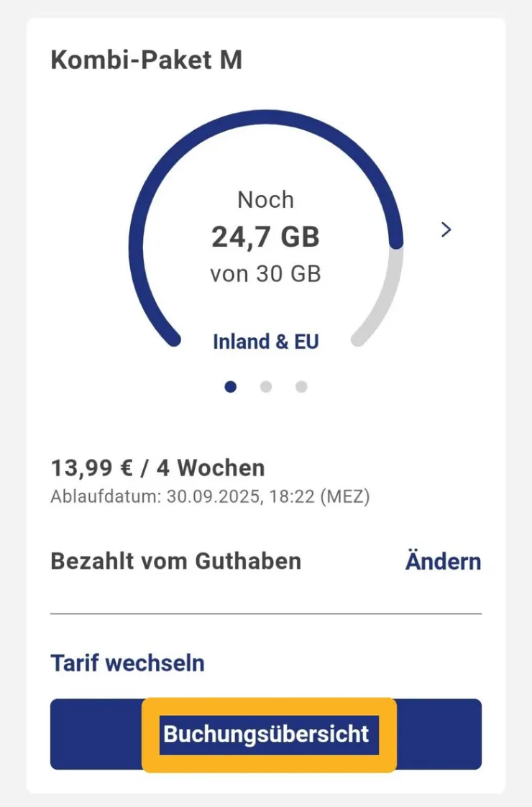Select the Inland & EU label
532x807 pixels.
tap(265, 341)
